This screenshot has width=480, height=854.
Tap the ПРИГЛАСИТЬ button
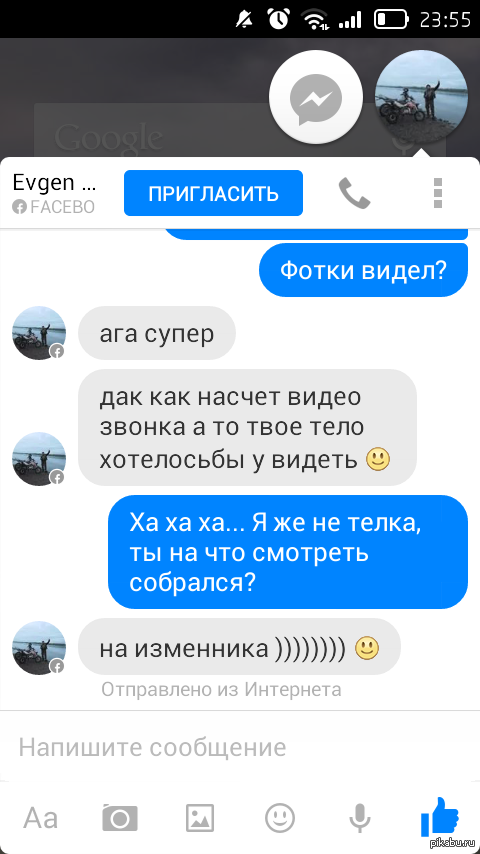click(213, 193)
